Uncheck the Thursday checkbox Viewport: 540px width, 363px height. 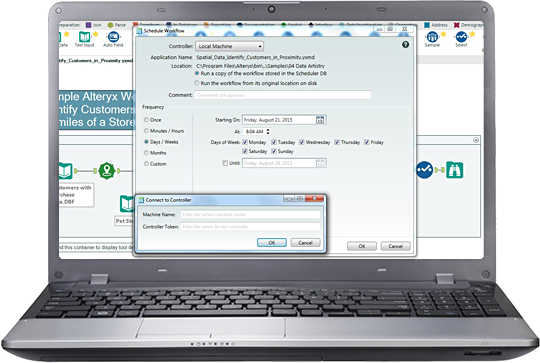click(337, 142)
